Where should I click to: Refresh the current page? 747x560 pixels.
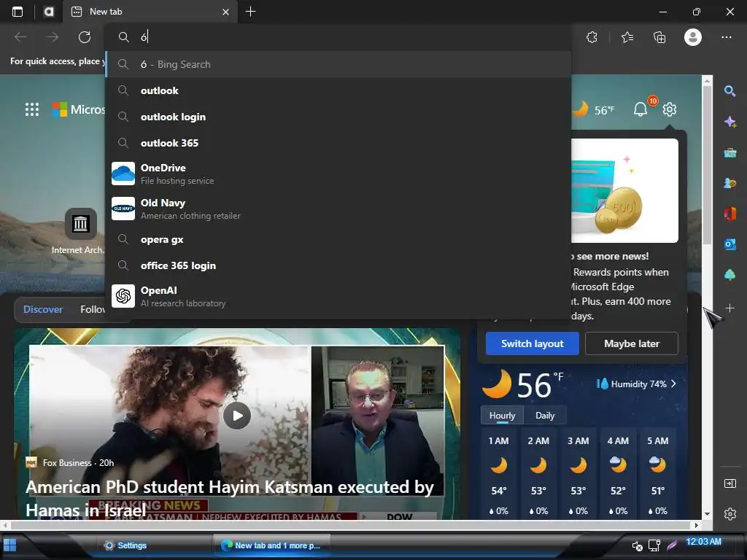[x=85, y=37]
